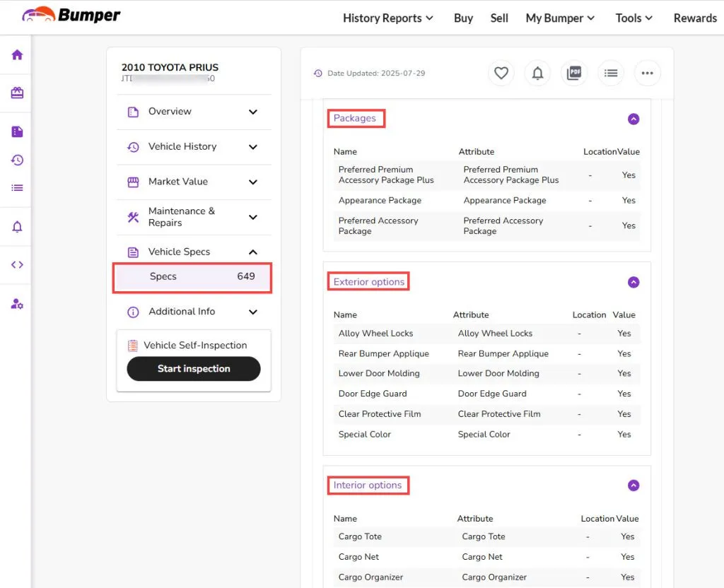Open the Tools menu
This screenshot has height=588, width=724.
[634, 18]
